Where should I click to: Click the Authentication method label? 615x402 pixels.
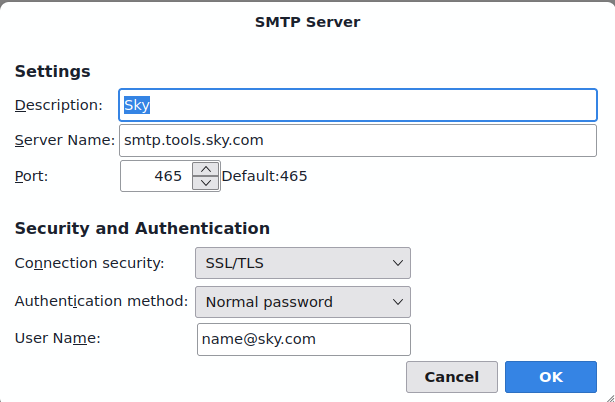coord(102,301)
